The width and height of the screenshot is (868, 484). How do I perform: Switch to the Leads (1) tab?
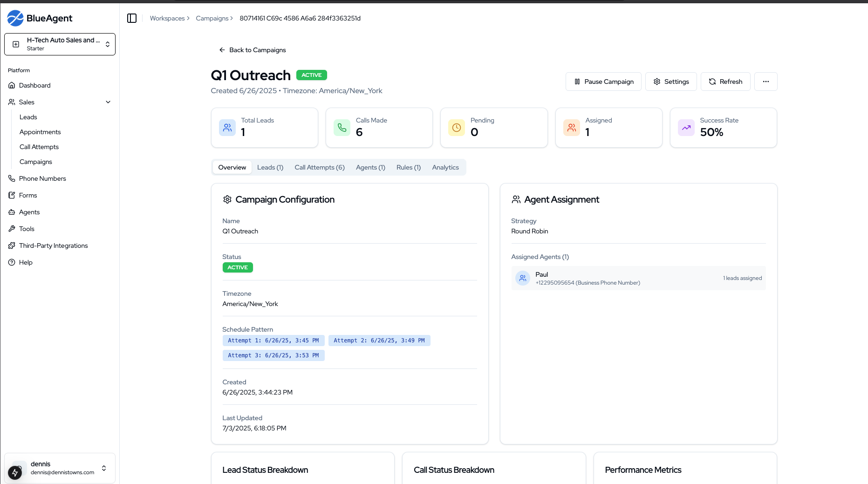tap(270, 167)
